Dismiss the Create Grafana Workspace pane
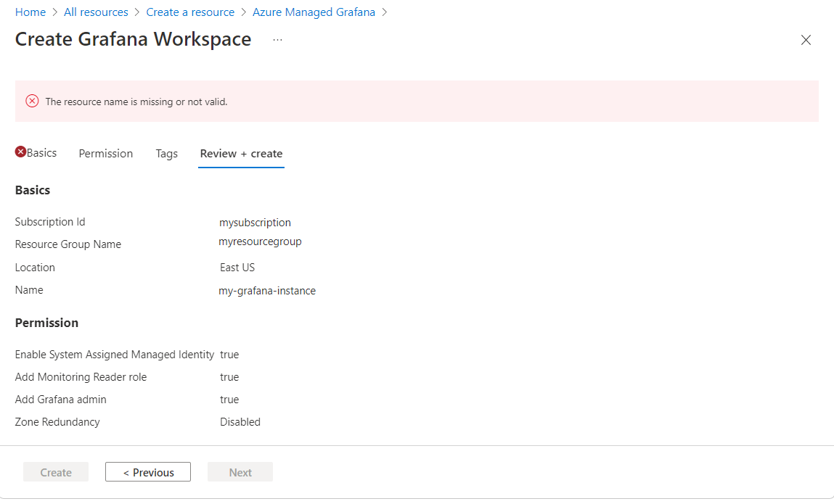This screenshot has height=504, width=834. [806, 40]
